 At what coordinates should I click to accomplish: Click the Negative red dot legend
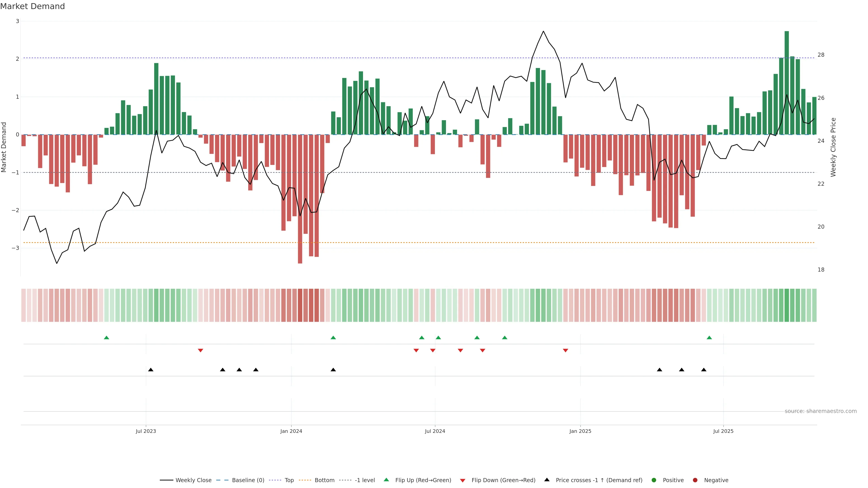point(695,480)
